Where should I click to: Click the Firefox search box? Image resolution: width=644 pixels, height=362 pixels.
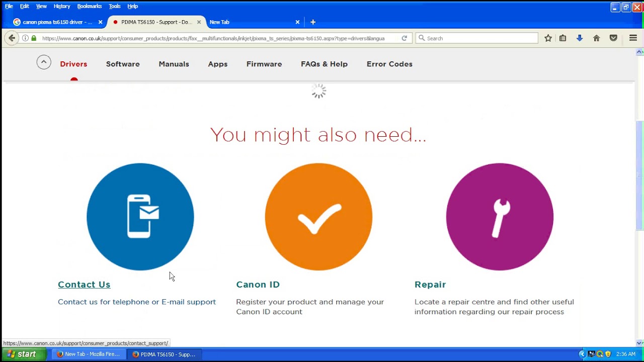[477, 38]
